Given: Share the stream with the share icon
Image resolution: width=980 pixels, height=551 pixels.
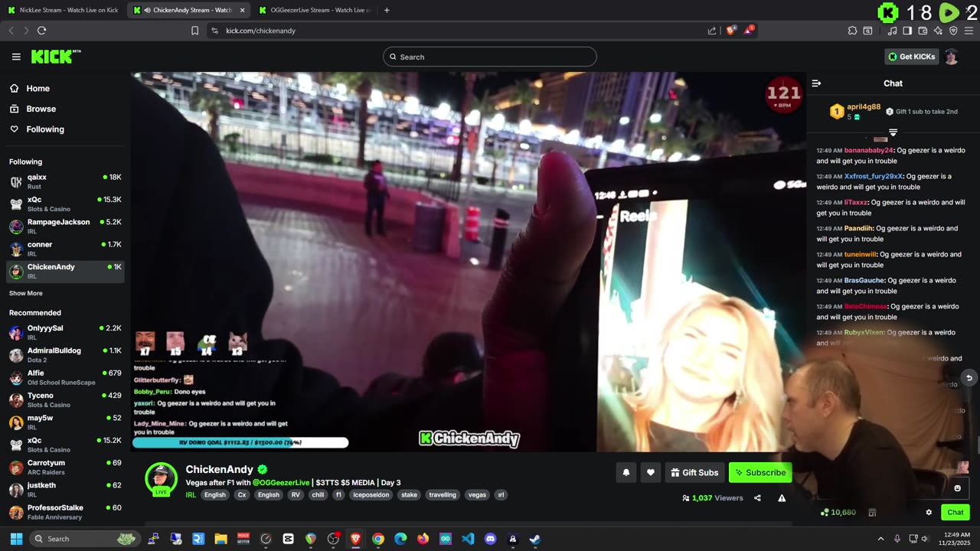Looking at the screenshot, I should (x=757, y=498).
